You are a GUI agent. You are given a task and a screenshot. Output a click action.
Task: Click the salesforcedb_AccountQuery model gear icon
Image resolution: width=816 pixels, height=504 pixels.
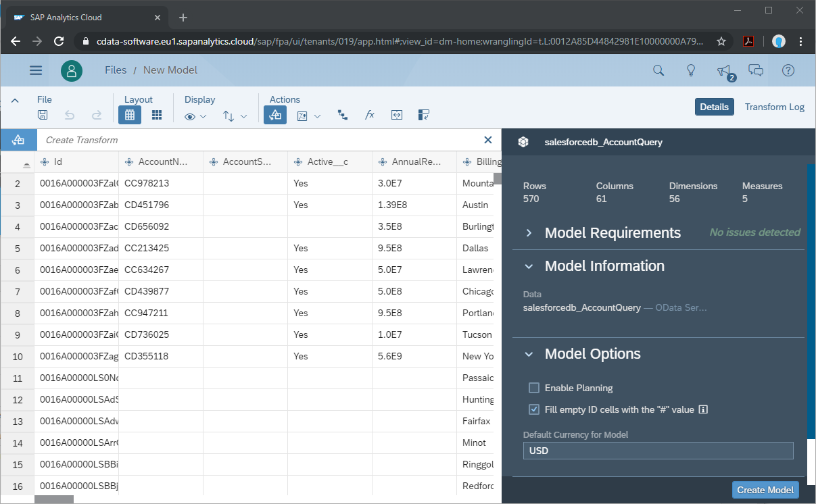click(523, 142)
